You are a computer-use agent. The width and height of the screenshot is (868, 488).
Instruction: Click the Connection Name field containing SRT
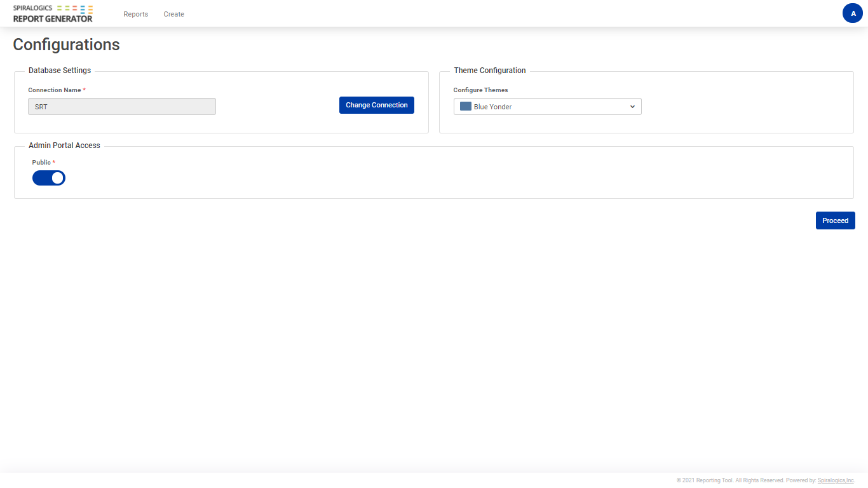click(122, 107)
